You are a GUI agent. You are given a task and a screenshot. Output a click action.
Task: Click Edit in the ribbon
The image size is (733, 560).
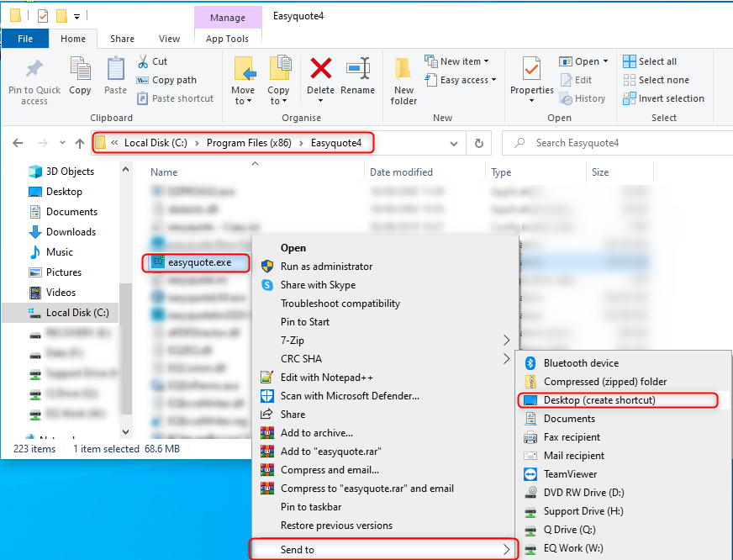click(576, 80)
